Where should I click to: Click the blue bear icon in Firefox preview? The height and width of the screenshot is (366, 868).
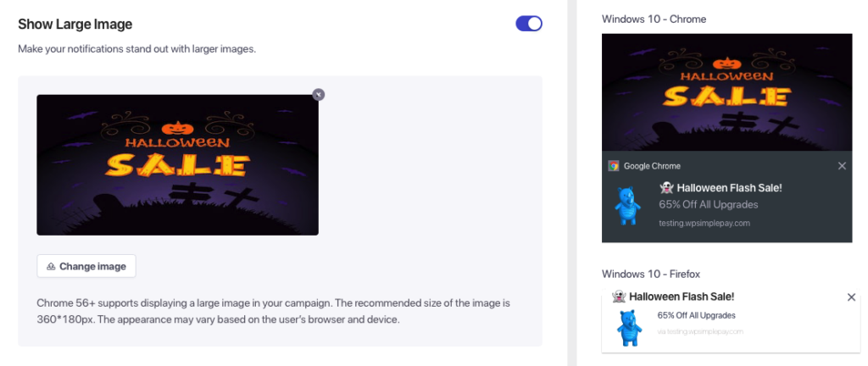point(627,328)
